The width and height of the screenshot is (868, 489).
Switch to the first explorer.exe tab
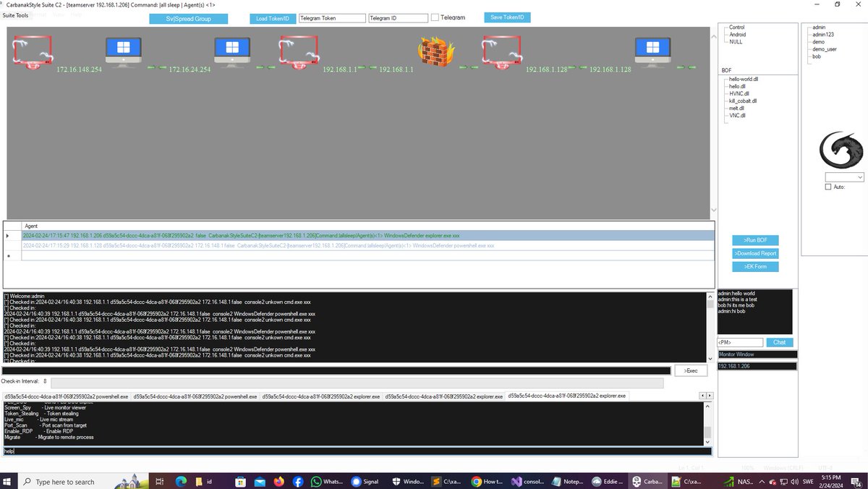point(321,396)
